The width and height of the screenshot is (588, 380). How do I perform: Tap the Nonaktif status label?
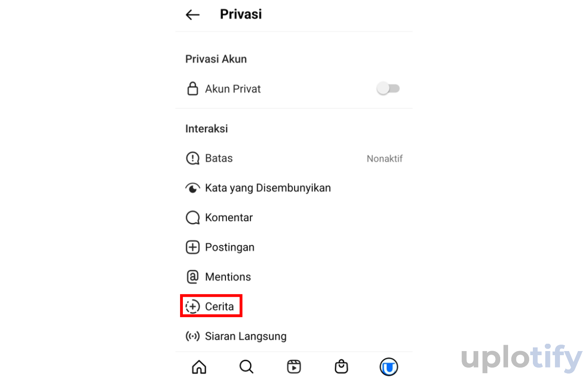click(x=384, y=159)
